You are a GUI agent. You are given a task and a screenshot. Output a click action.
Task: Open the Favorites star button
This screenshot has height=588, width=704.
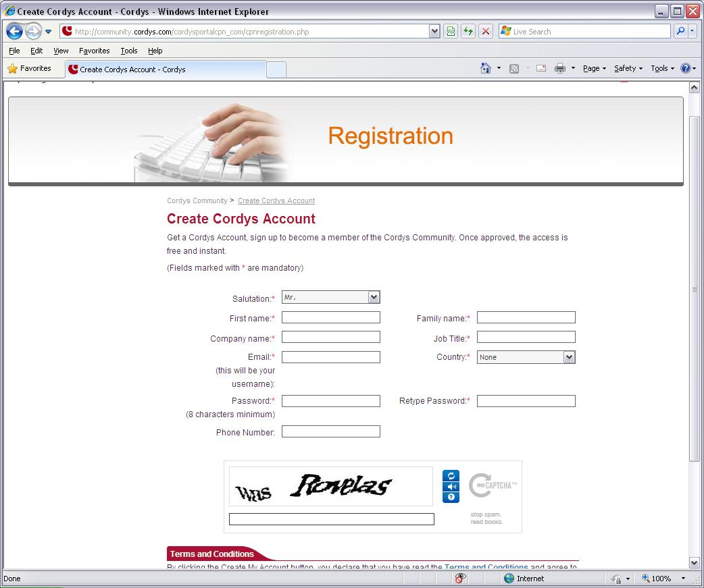pos(30,69)
